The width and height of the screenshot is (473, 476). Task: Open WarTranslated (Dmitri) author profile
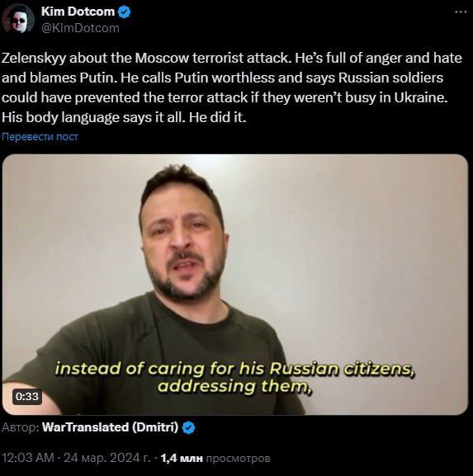pyautogui.click(x=110, y=427)
